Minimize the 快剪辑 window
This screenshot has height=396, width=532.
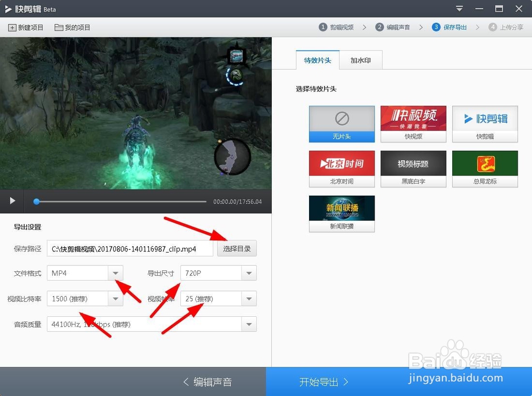pyautogui.click(x=479, y=9)
